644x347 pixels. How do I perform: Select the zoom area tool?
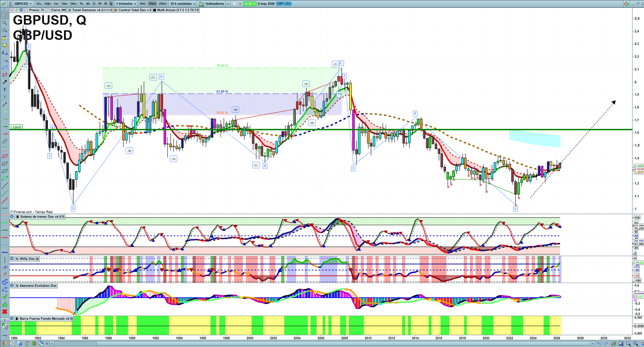pos(4,30)
